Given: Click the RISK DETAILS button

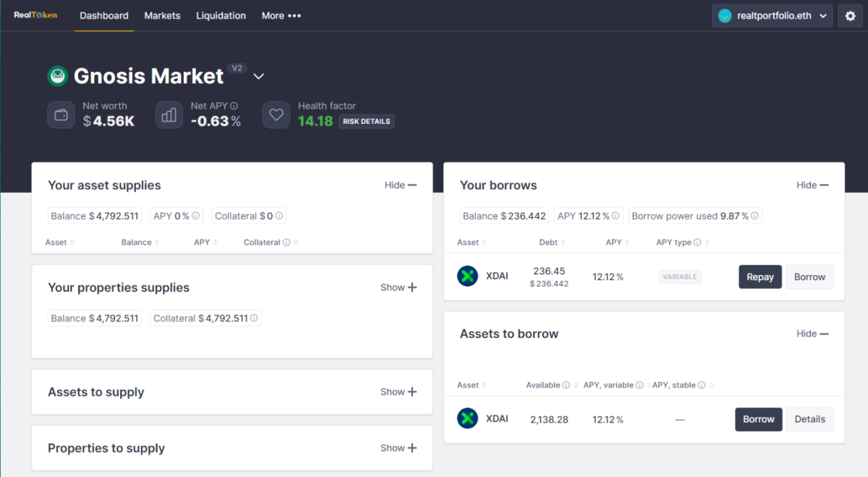Looking at the screenshot, I should [366, 121].
